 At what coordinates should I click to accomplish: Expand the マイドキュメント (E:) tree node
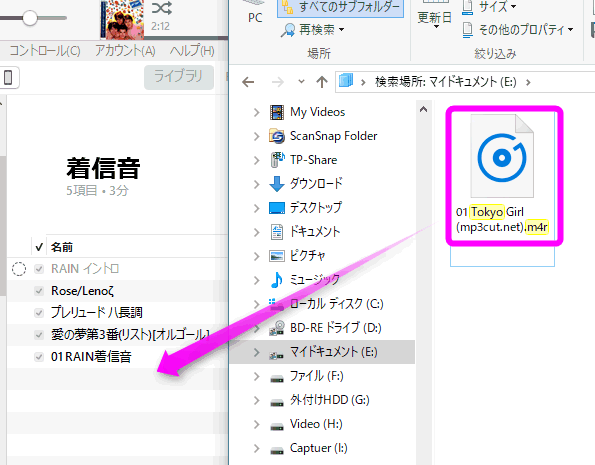(257, 352)
